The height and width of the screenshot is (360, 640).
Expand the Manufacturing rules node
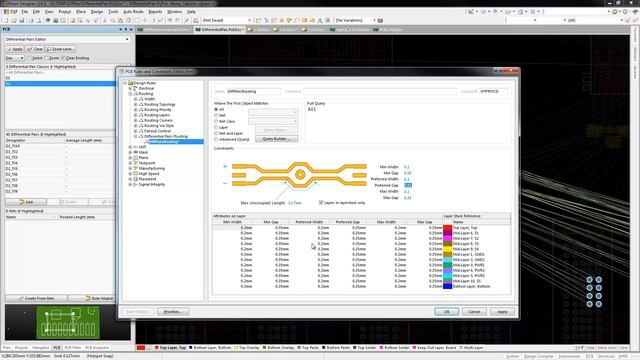[130, 168]
